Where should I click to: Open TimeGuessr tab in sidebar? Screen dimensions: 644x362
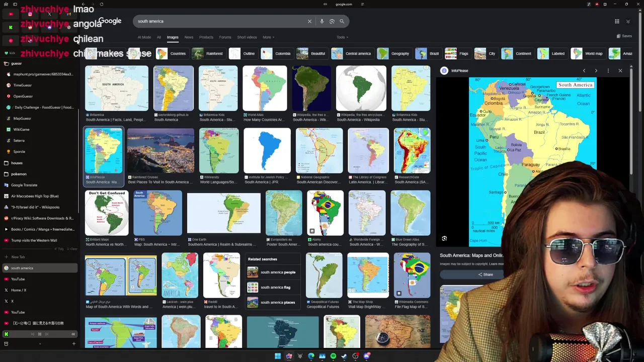(x=40, y=85)
